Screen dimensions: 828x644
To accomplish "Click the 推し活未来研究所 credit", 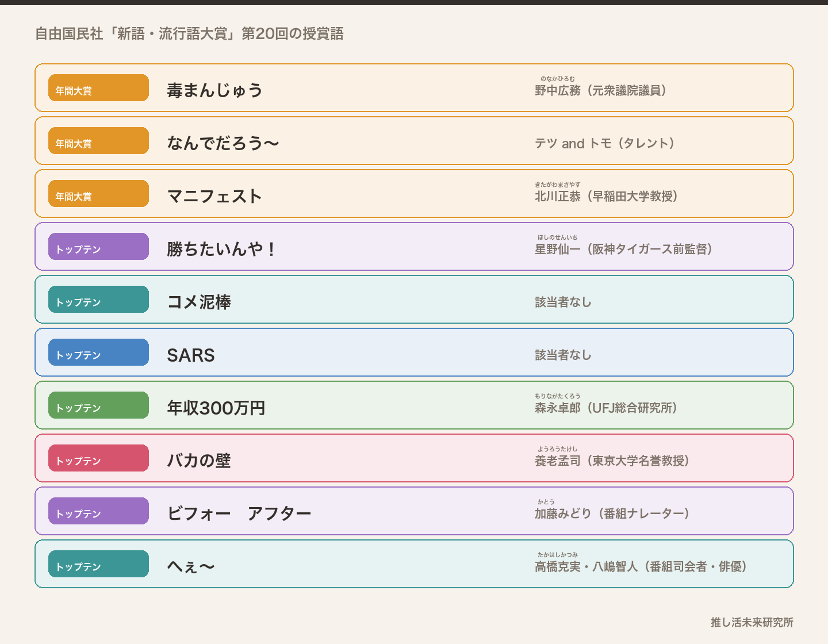I will (x=752, y=622).
